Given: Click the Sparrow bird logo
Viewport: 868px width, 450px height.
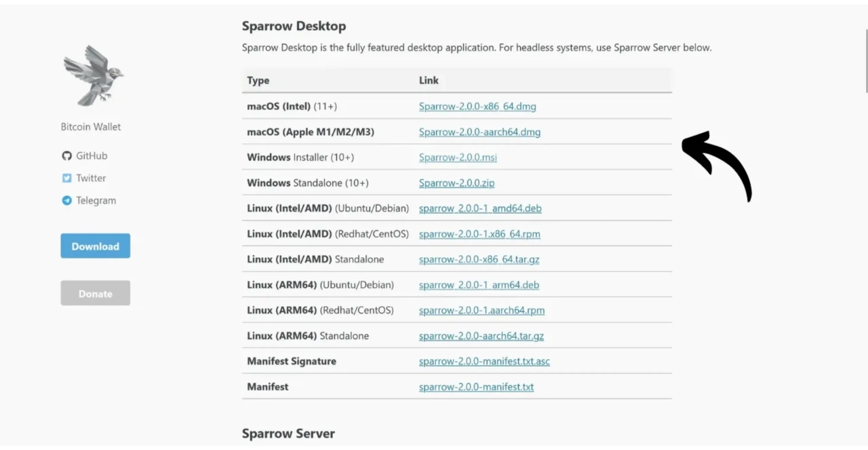Looking at the screenshot, I should pyautogui.click(x=93, y=75).
